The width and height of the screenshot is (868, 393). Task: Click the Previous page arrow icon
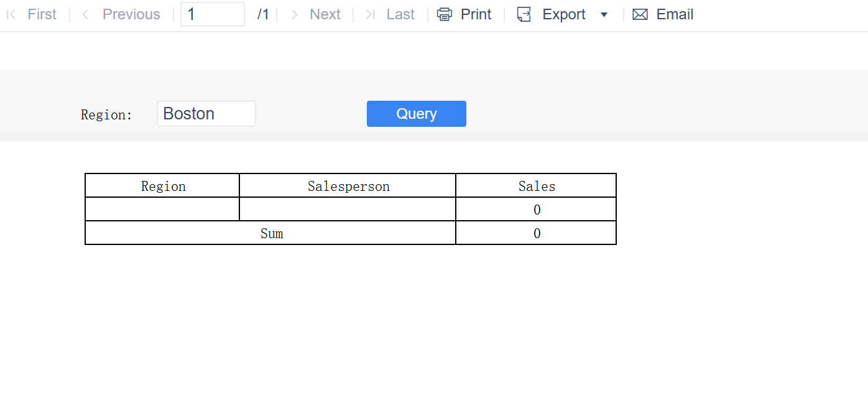coord(85,14)
